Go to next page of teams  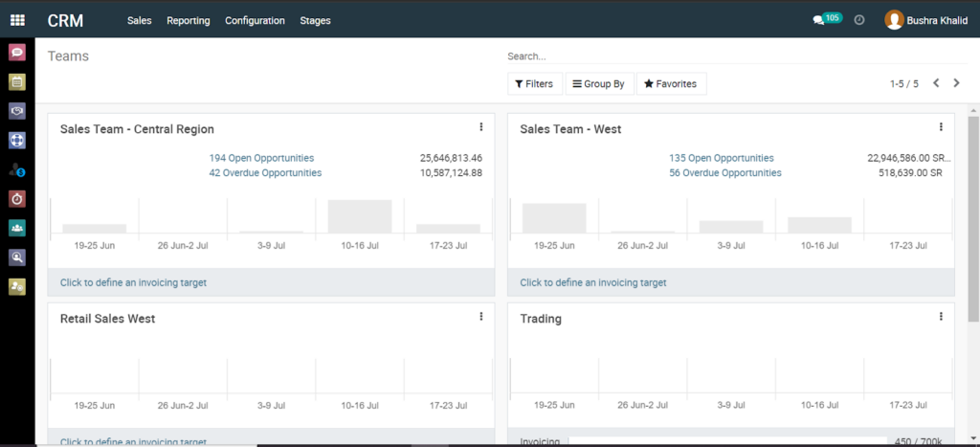[956, 83]
